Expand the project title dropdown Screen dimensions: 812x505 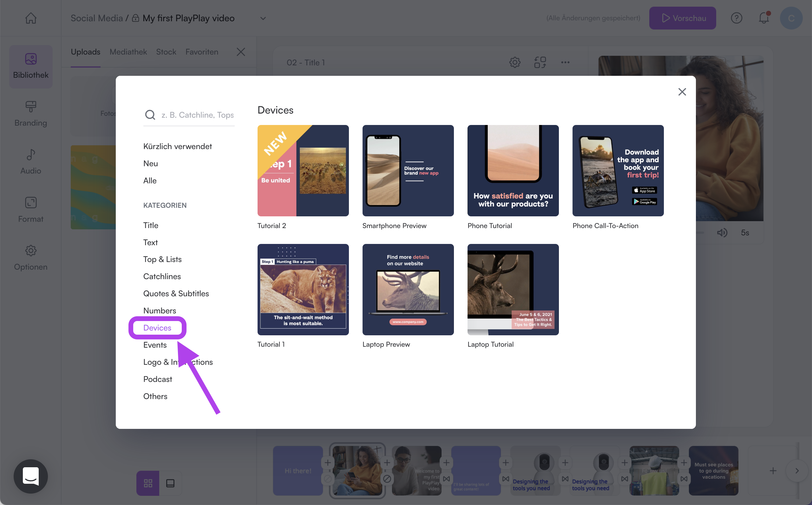(x=263, y=18)
